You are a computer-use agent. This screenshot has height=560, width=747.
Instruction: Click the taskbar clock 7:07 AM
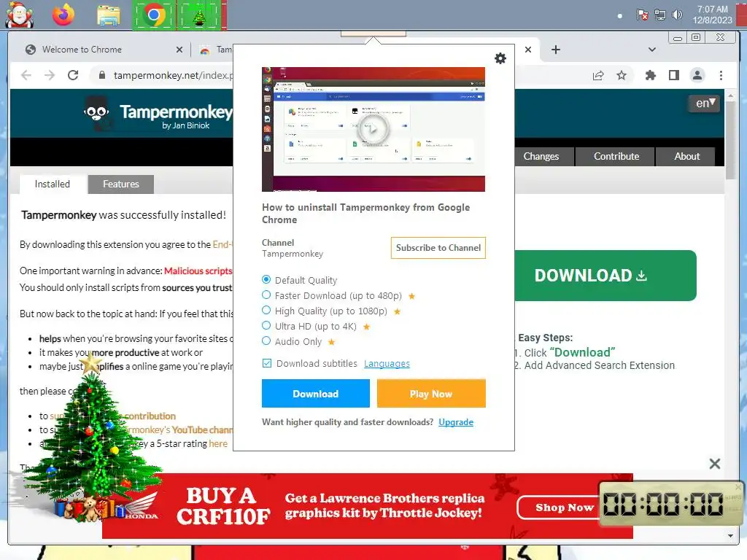point(712,15)
